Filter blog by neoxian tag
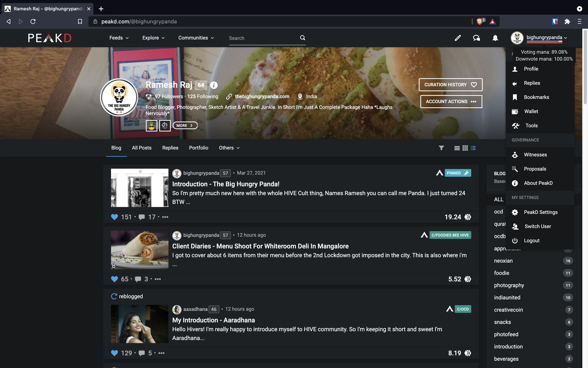Screen dimensions: 588x368 pyautogui.click(x=503, y=261)
